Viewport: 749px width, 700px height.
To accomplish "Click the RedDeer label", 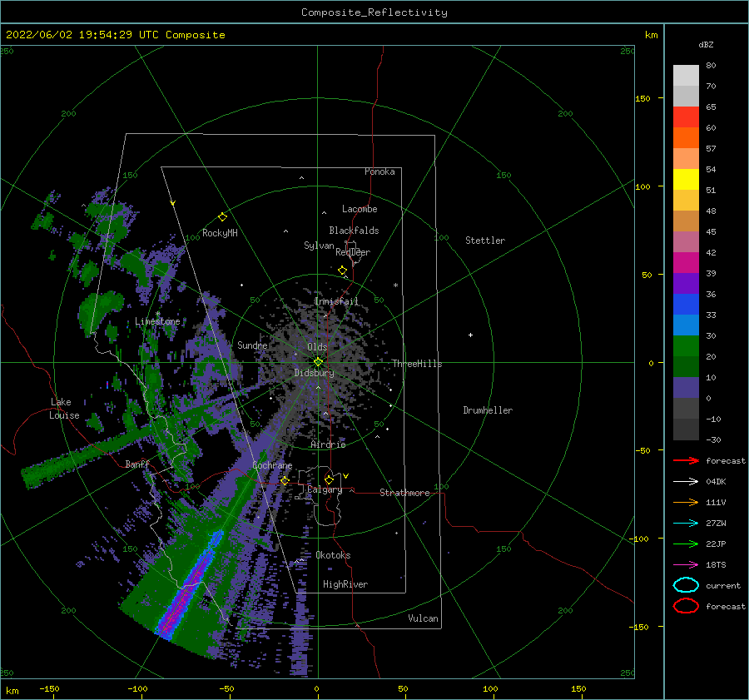I will tap(353, 252).
